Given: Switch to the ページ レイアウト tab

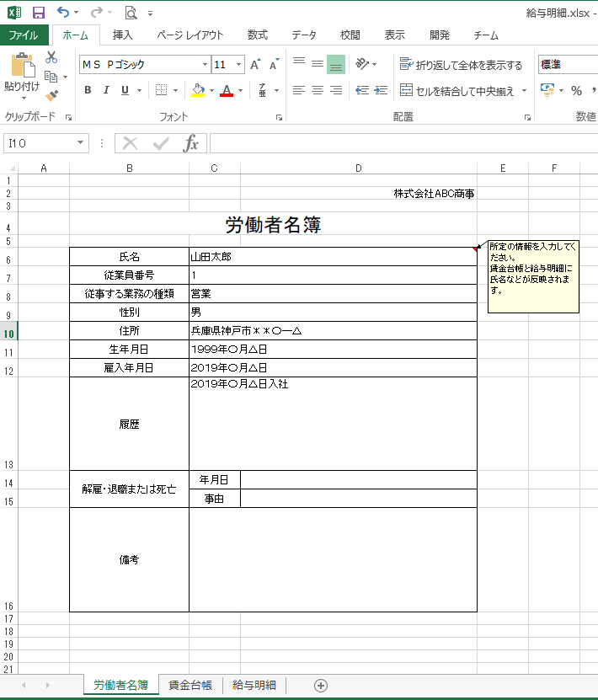Looking at the screenshot, I should point(190,35).
